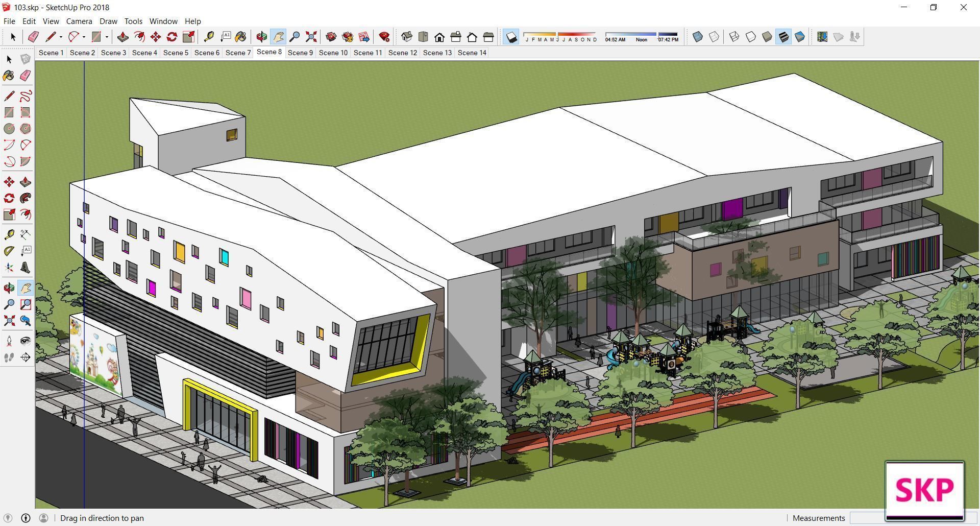Viewport: 980px width, 526px height.
Task: Open 3D Warehouse from toolbar
Action: click(x=331, y=37)
